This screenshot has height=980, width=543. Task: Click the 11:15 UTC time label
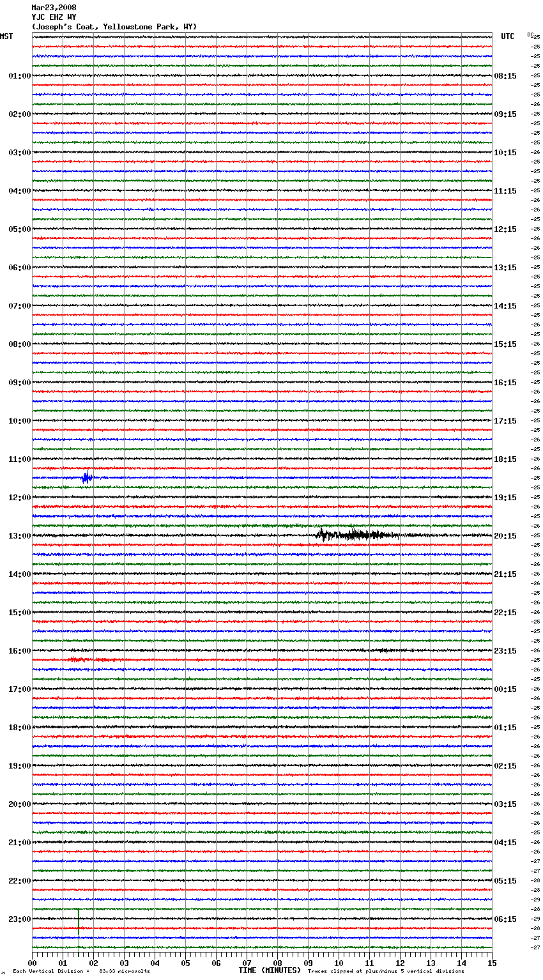pos(505,191)
